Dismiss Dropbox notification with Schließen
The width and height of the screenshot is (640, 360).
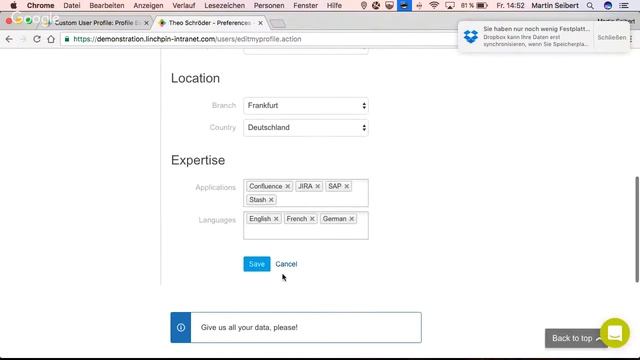click(x=611, y=37)
